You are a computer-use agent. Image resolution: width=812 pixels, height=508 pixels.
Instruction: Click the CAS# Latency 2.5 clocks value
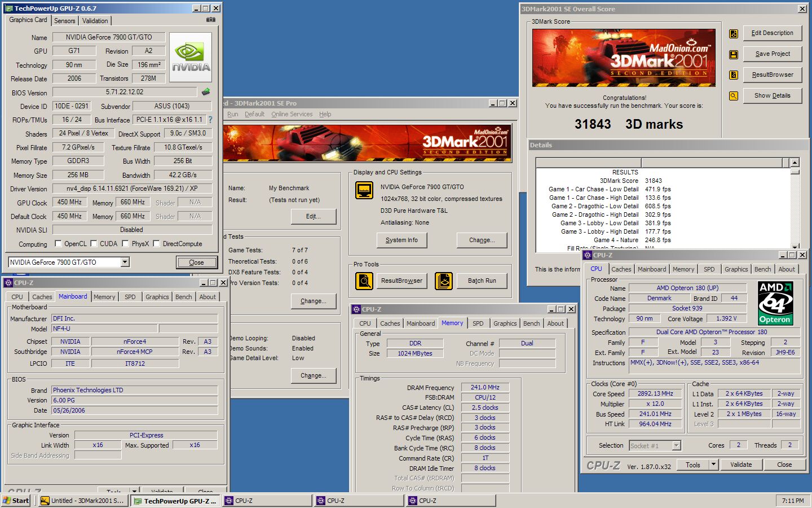coord(485,408)
